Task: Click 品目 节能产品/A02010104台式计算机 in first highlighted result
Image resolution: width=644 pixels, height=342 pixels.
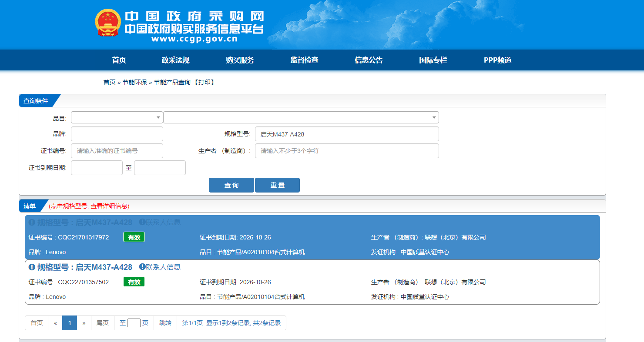Action: pos(252,252)
